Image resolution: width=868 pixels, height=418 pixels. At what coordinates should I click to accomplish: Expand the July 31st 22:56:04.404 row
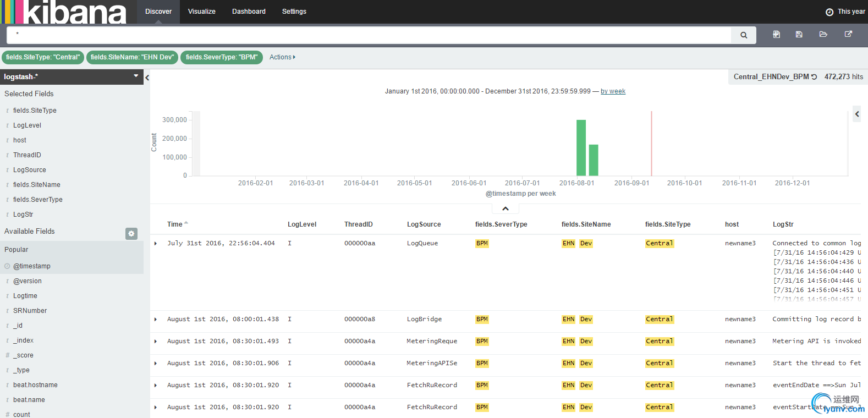pos(156,243)
